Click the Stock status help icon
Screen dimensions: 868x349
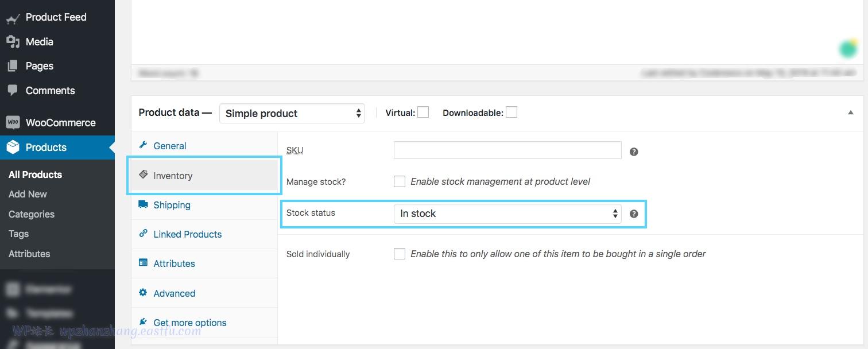(x=634, y=214)
